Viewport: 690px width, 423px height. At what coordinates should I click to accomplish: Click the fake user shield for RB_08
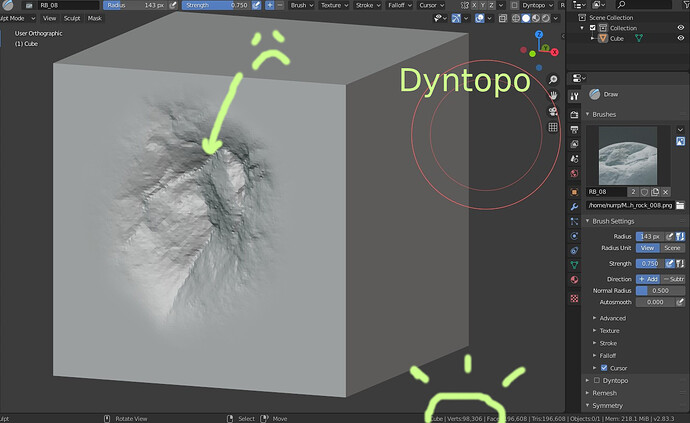pos(644,192)
